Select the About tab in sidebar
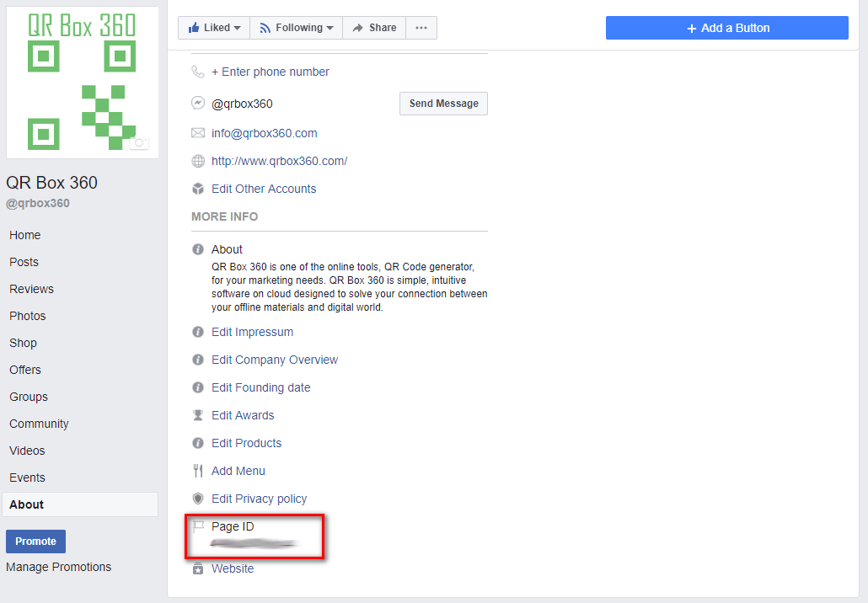The height and width of the screenshot is (603, 868). pos(80,504)
